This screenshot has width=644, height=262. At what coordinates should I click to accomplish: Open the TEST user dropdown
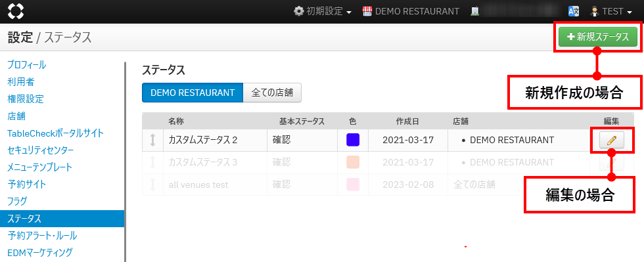(611, 12)
